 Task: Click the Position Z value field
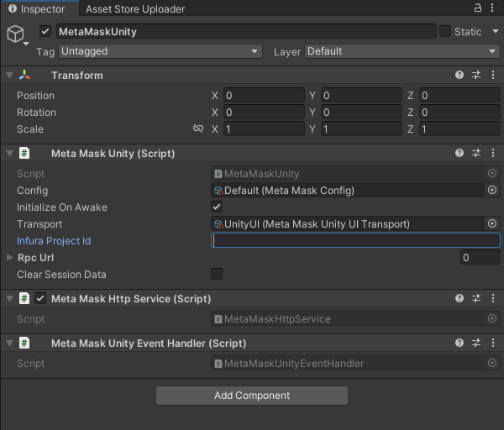coord(459,96)
